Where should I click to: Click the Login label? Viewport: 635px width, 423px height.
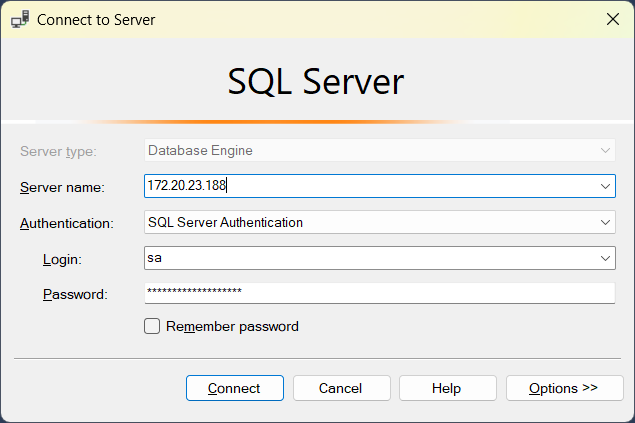click(x=62, y=259)
